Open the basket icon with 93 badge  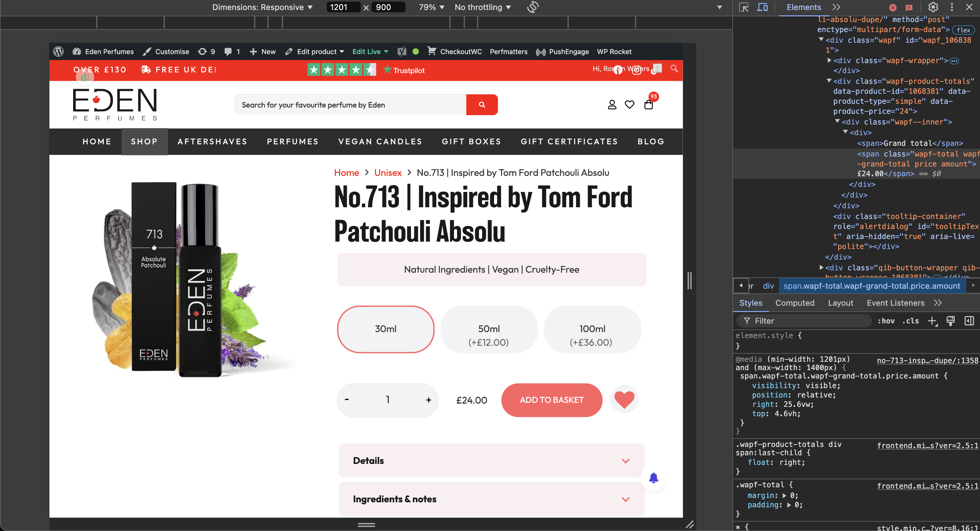[649, 104]
